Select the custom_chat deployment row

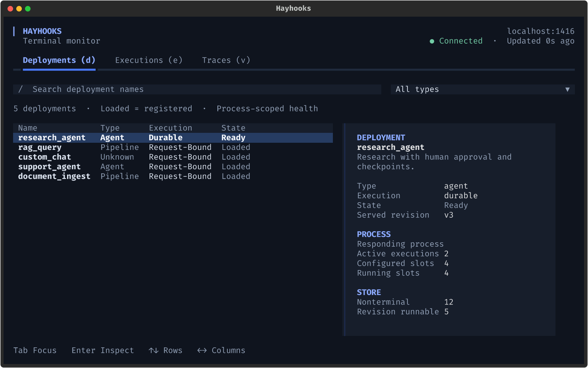173,157
